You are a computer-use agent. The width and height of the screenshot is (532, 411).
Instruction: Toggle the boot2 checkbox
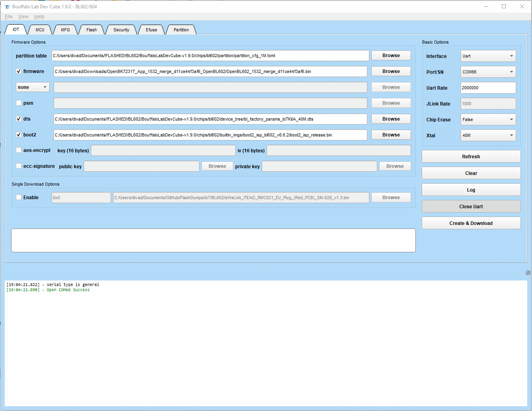click(19, 135)
